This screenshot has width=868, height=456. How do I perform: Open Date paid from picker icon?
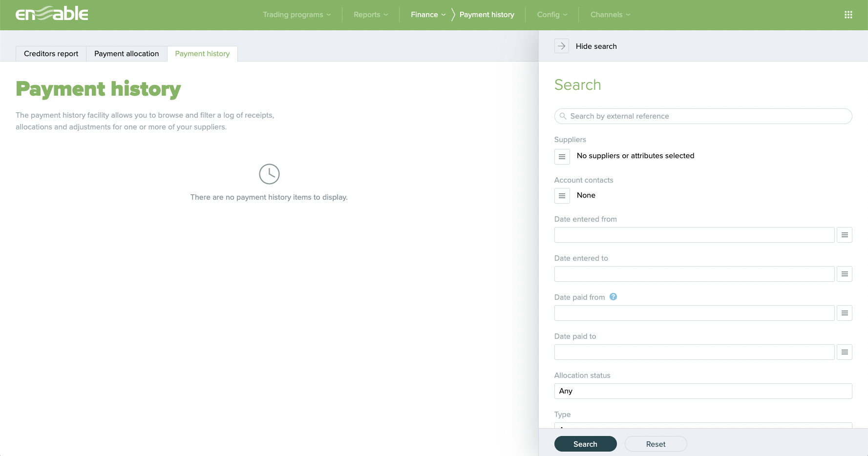pos(845,313)
